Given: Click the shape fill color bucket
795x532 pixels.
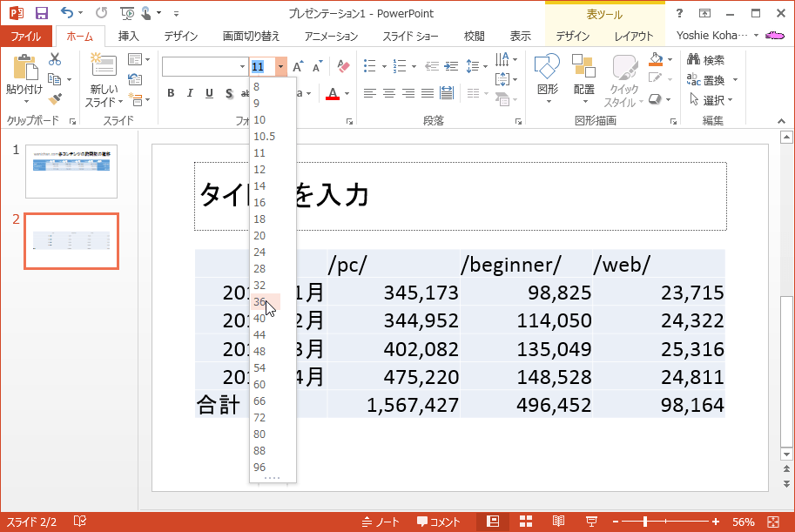Looking at the screenshot, I should click(656, 59).
